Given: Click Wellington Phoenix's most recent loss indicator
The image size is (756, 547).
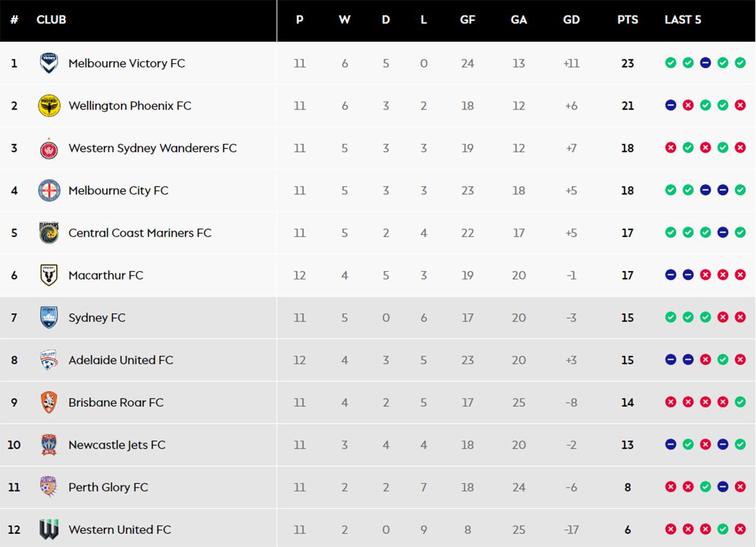Looking at the screenshot, I should click(740, 106).
